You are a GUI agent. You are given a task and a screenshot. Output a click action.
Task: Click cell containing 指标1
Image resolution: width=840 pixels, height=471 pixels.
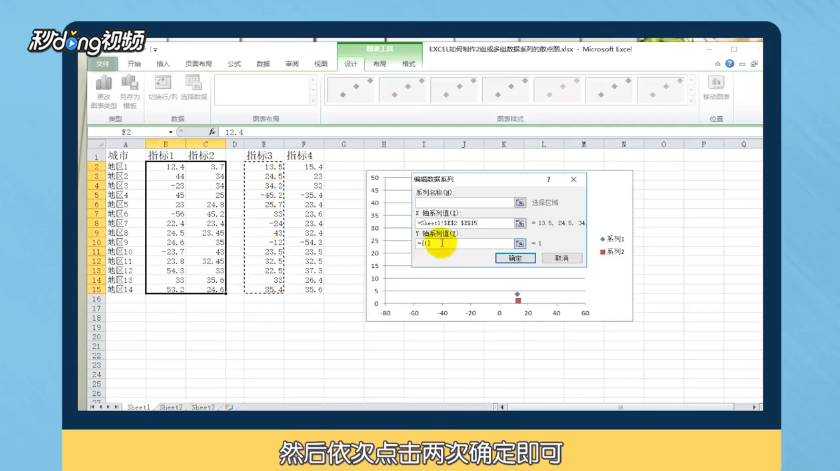click(x=166, y=155)
